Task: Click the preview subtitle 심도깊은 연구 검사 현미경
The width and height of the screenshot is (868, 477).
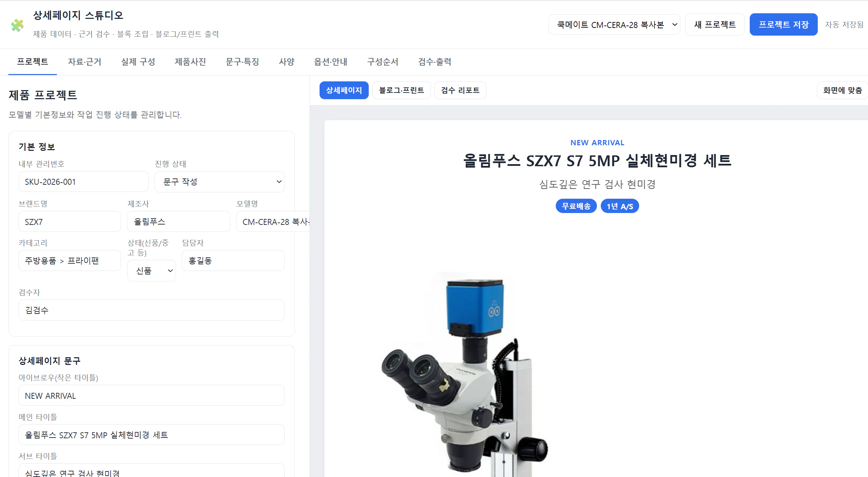Action: point(597,184)
